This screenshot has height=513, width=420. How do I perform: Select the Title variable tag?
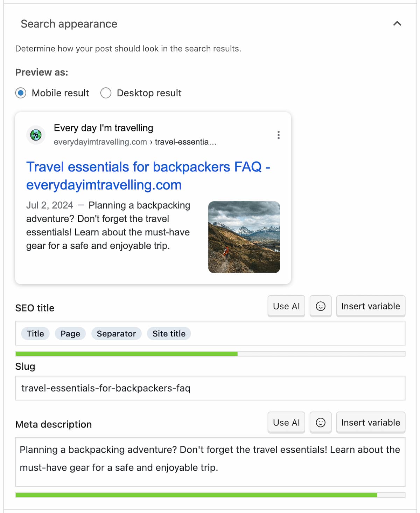pyautogui.click(x=35, y=334)
